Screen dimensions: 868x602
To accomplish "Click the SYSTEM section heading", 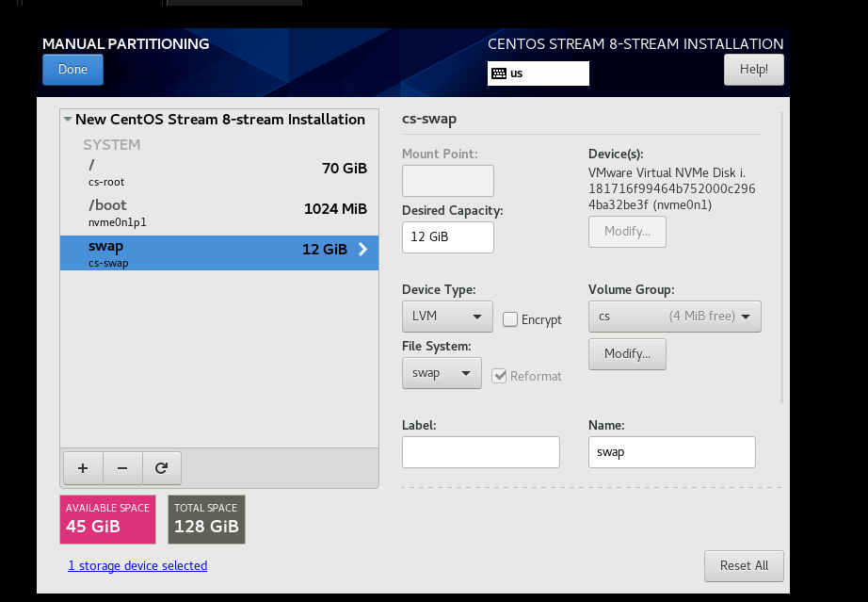I will tap(111, 144).
